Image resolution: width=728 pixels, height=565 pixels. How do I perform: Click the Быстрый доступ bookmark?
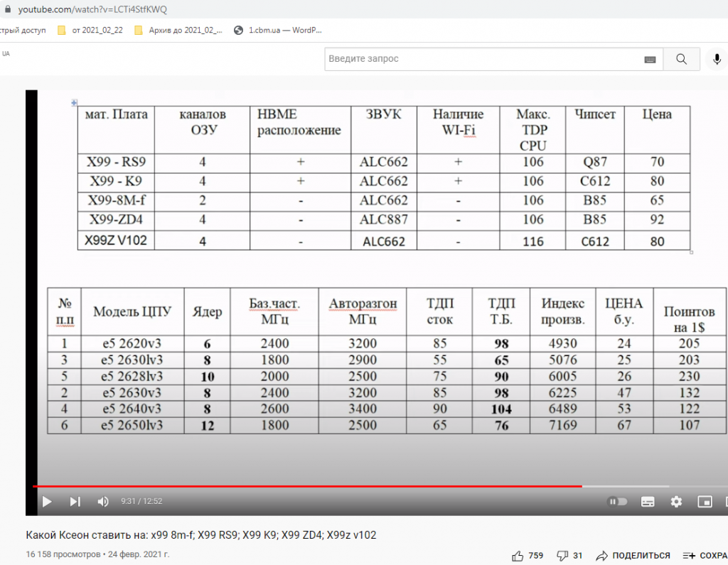pos(22,30)
